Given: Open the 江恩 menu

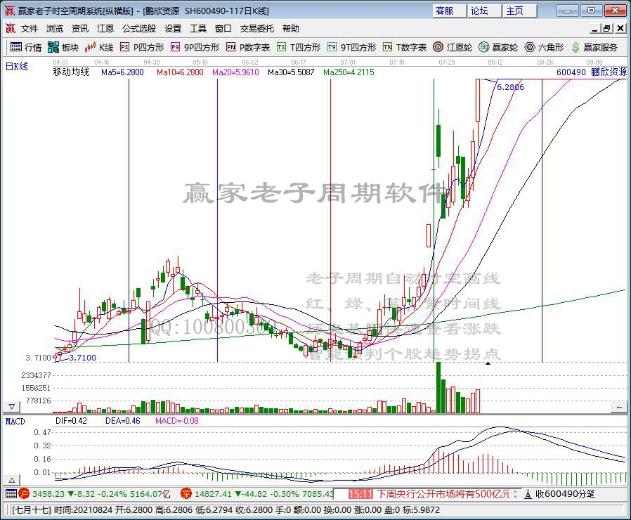Looking at the screenshot, I should point(105,29).
